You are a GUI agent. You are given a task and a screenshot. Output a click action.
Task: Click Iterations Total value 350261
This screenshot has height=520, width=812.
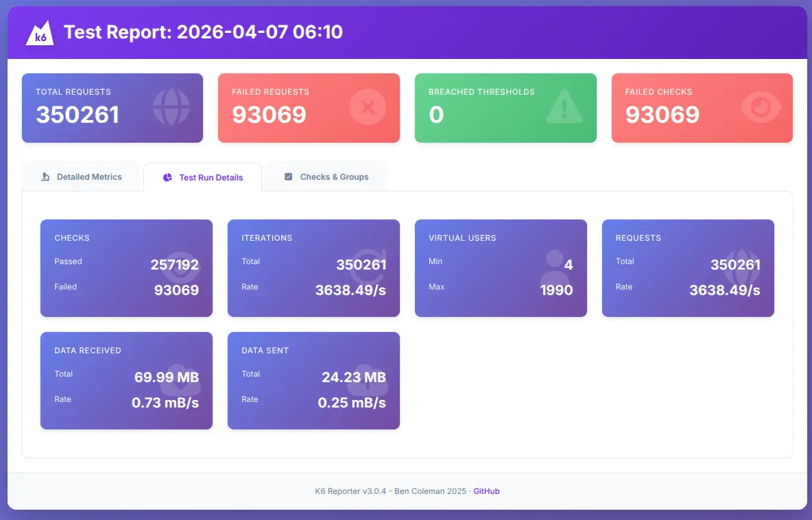[x=361, y=265]
